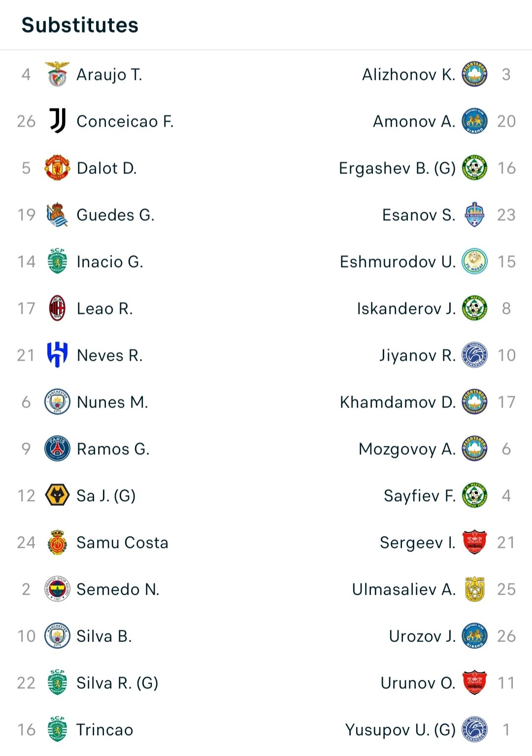The width and height of the screenshot is (532, 756).
Task: Tap the Juventus logo next to Conceicao F.
Action: coord(57,121)
